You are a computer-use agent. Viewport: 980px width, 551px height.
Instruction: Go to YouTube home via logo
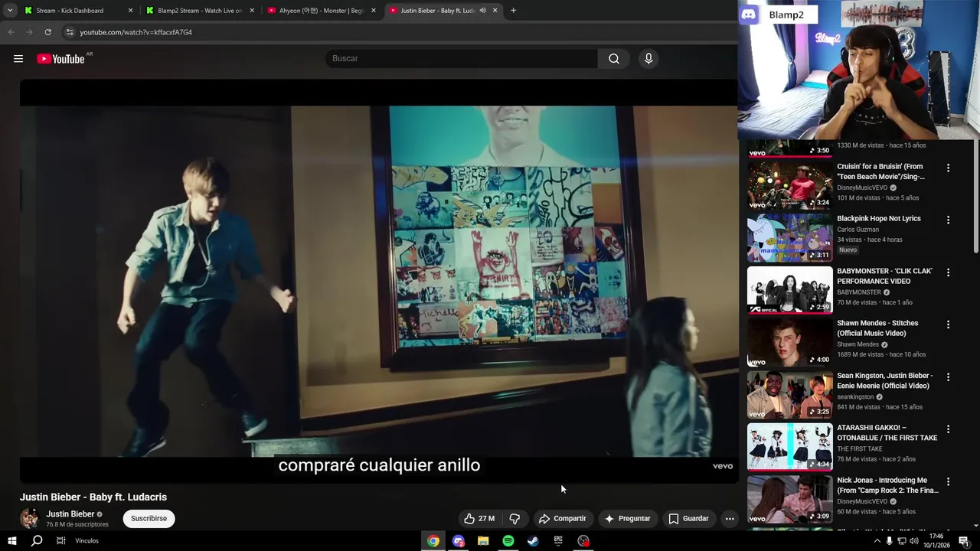[60, 59]
